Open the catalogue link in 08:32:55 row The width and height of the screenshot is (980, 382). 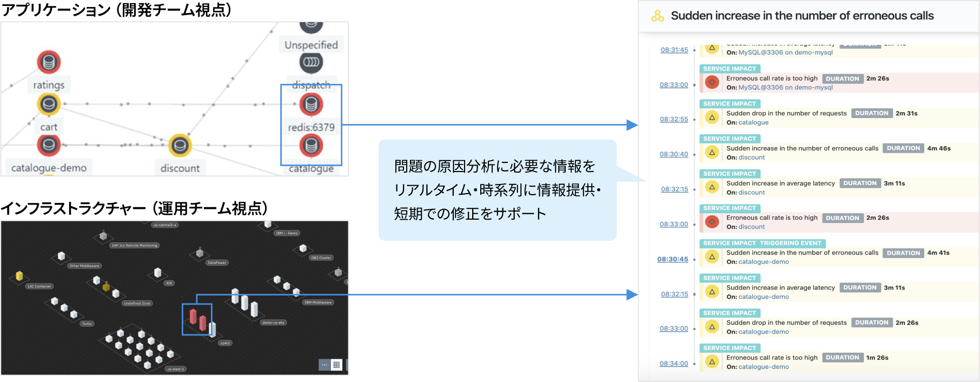click(x=753, y=123)
